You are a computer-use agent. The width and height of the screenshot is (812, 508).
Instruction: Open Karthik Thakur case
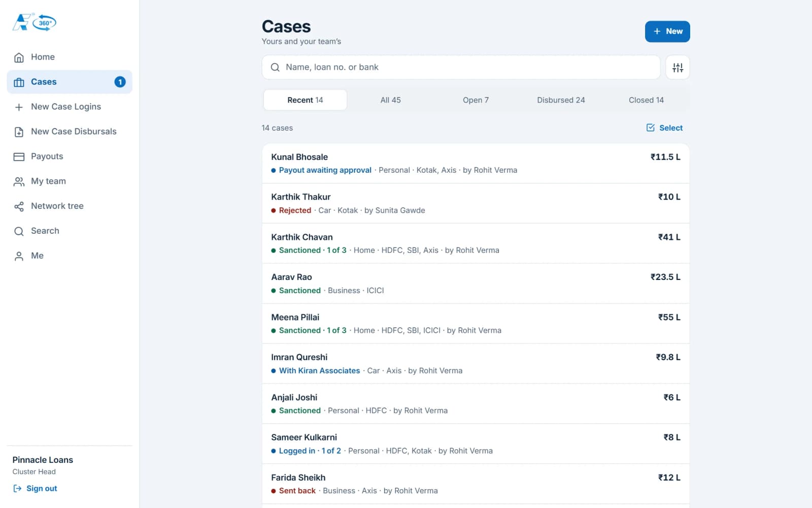(476, 203)
